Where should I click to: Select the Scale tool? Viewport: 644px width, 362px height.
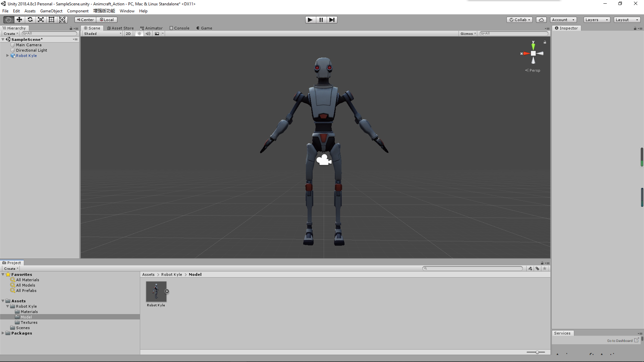(41, 20)
